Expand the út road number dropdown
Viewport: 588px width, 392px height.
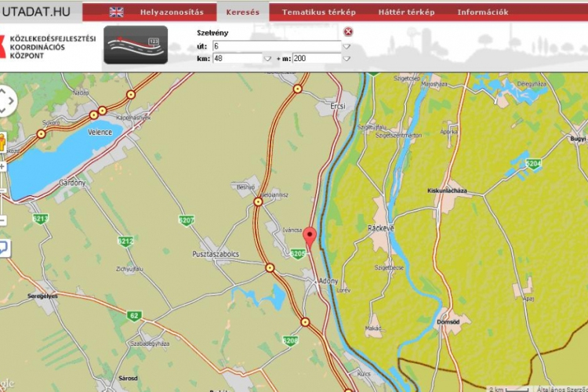pyautogui.click(x=346, y=46)
